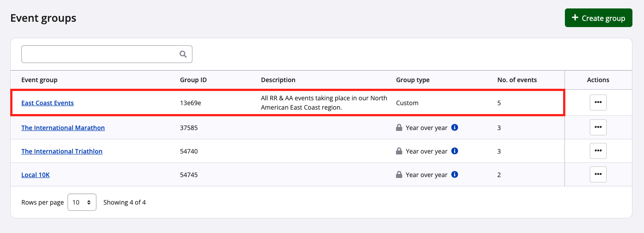
Task: Open the East Coast Events link
Action: tap(48, 103)
